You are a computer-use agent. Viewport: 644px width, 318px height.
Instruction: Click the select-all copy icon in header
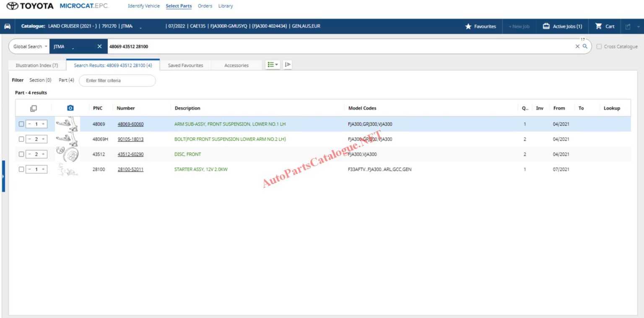click(34, 108)
